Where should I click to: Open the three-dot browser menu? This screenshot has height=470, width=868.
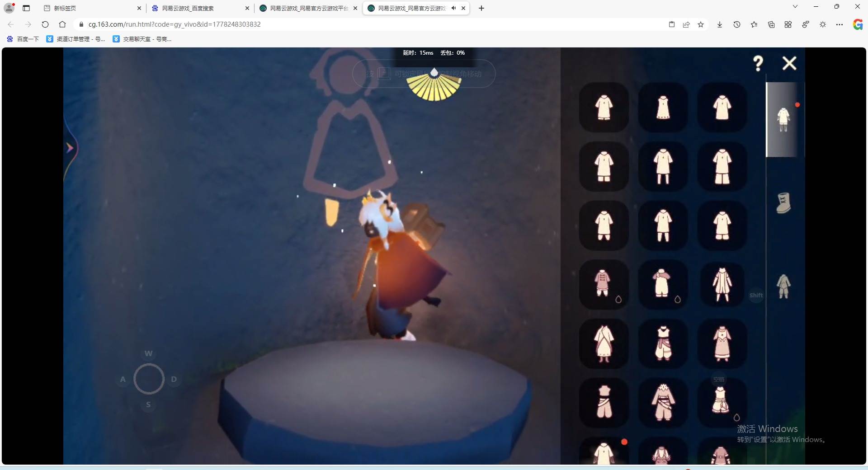coord(840,24)
